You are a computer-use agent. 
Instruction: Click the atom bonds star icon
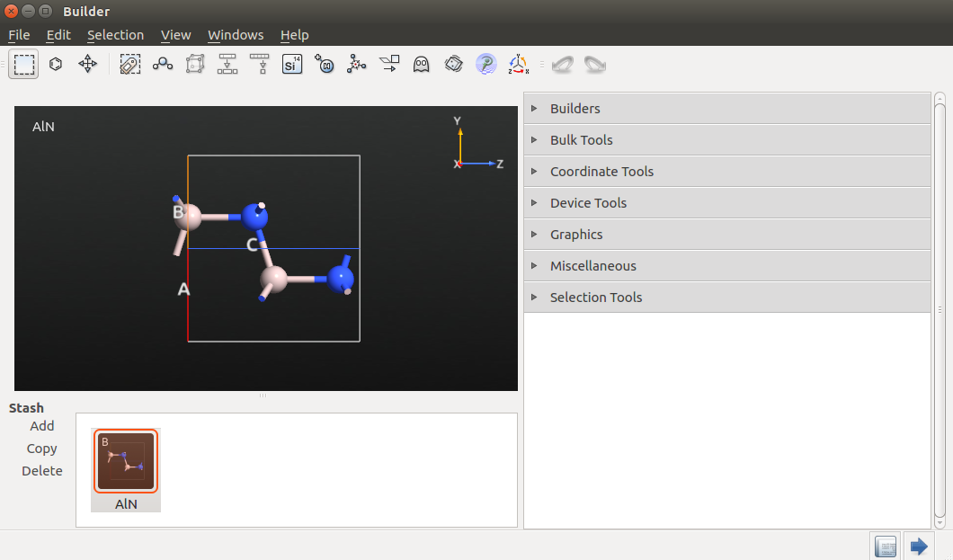(356, 64)
